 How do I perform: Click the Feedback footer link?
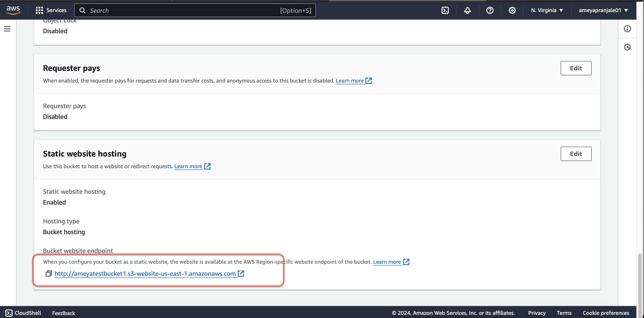tap(64, 313)
